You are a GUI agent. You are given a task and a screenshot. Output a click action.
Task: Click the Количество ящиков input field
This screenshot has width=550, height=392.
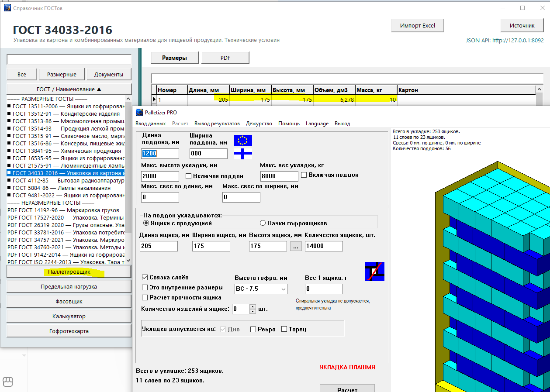tap(324, 246)
